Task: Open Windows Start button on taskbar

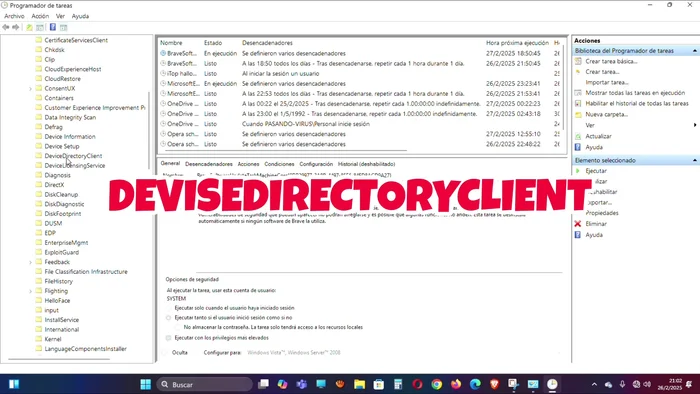Action: click(146, 384)
